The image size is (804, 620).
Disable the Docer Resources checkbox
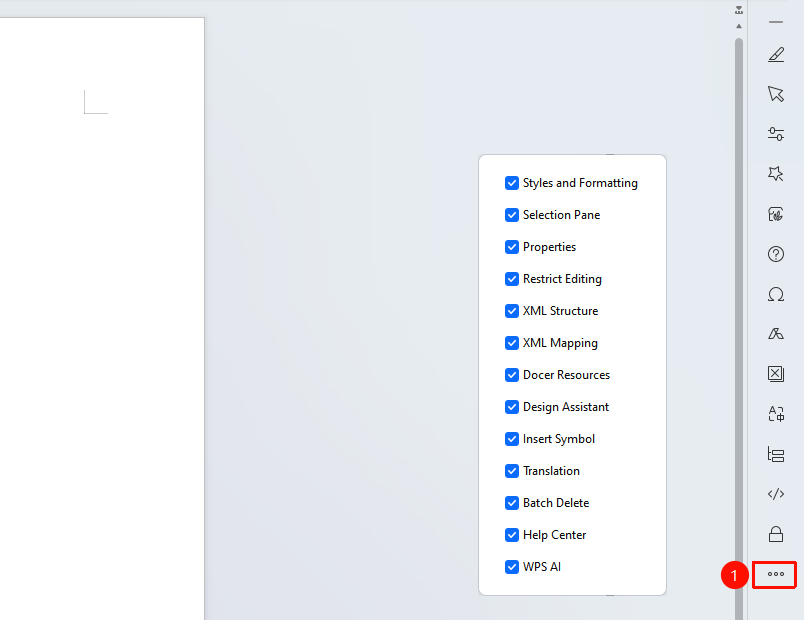pyautogui.click(x=512, y=375)
